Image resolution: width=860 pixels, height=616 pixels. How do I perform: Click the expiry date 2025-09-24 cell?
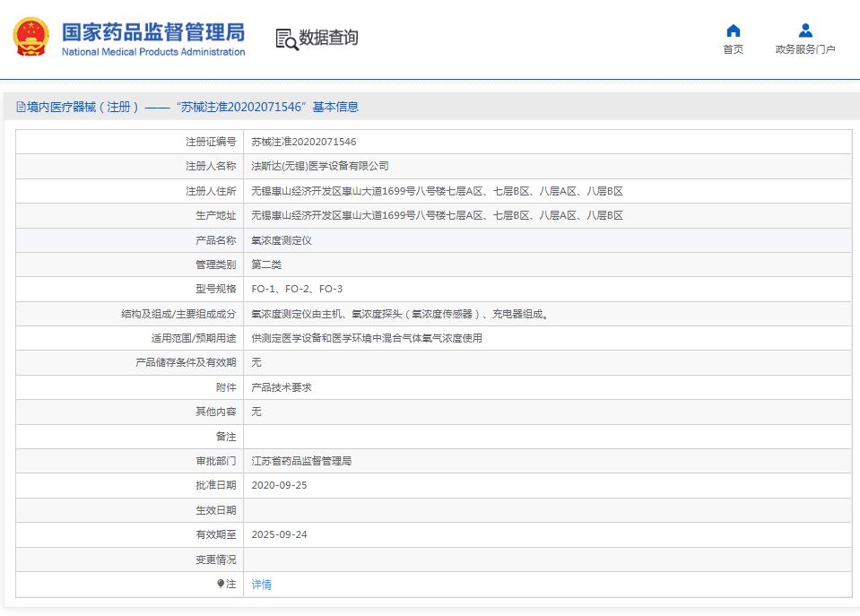click(278, 534)
